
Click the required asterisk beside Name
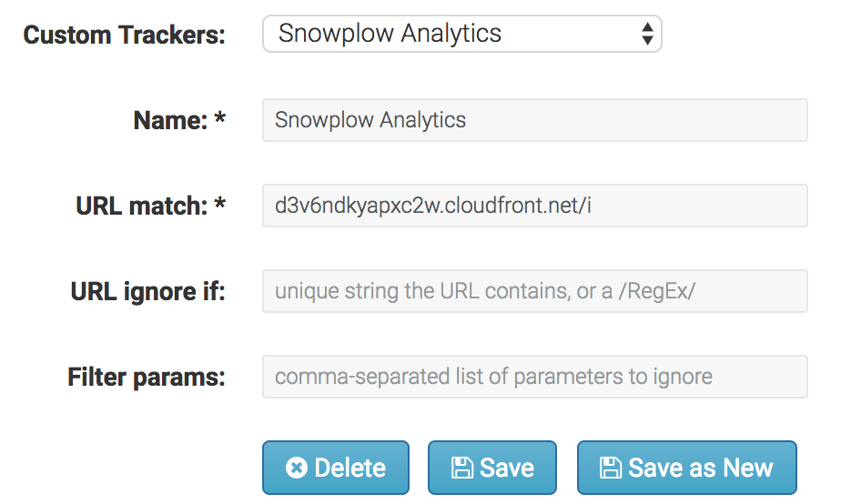tap(220, 117)
